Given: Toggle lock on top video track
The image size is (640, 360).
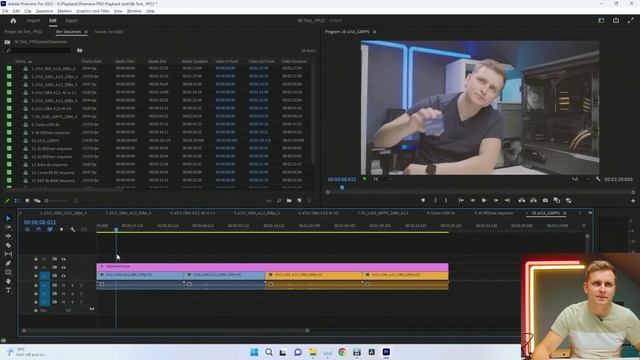Looking at the screenshot, I should pyautogui.click(x=36, y=259).
